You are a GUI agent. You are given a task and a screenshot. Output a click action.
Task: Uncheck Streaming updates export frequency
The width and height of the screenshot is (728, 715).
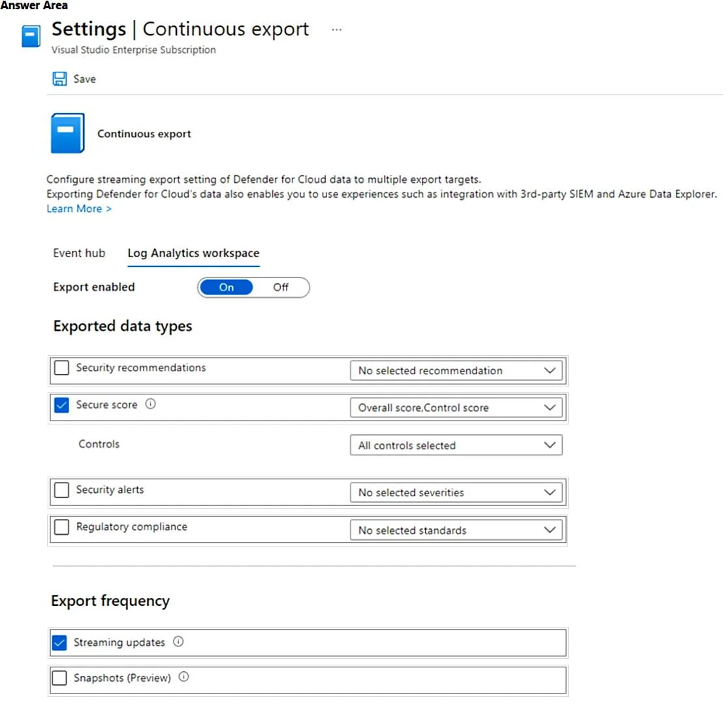[x=59, y=643]
